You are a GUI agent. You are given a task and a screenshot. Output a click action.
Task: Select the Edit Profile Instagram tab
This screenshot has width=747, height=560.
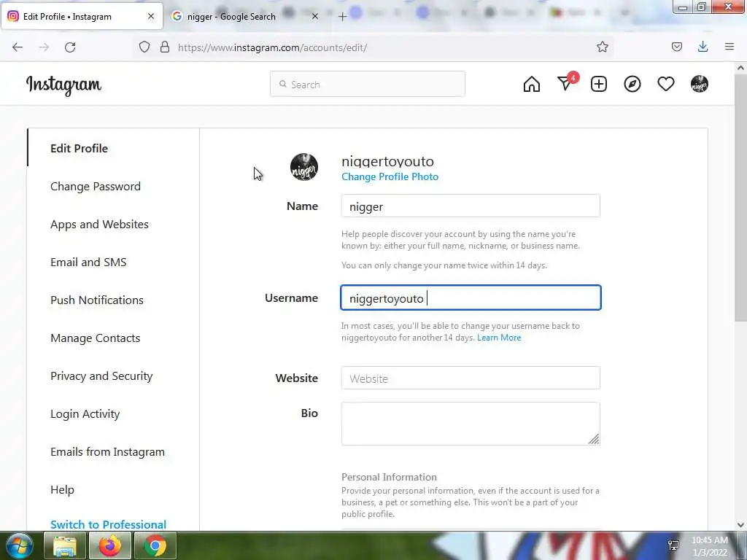(x=66, y=17)
